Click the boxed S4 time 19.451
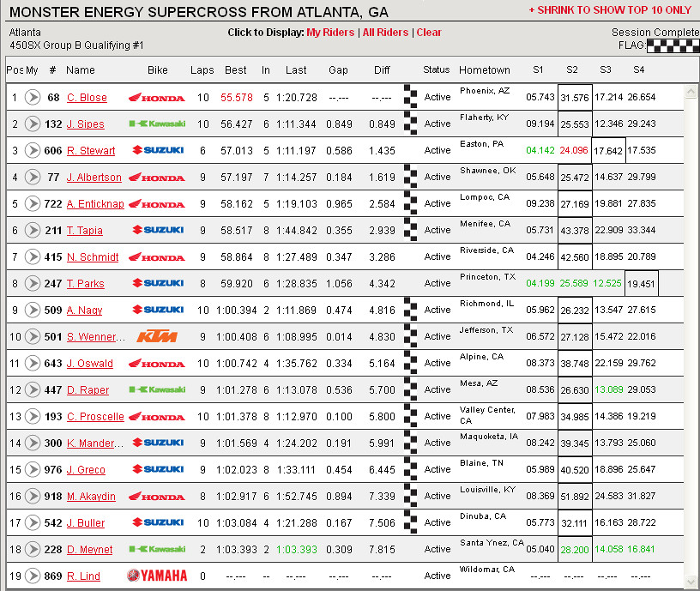This screenshot has width=700, height=591. coord(641,283)
